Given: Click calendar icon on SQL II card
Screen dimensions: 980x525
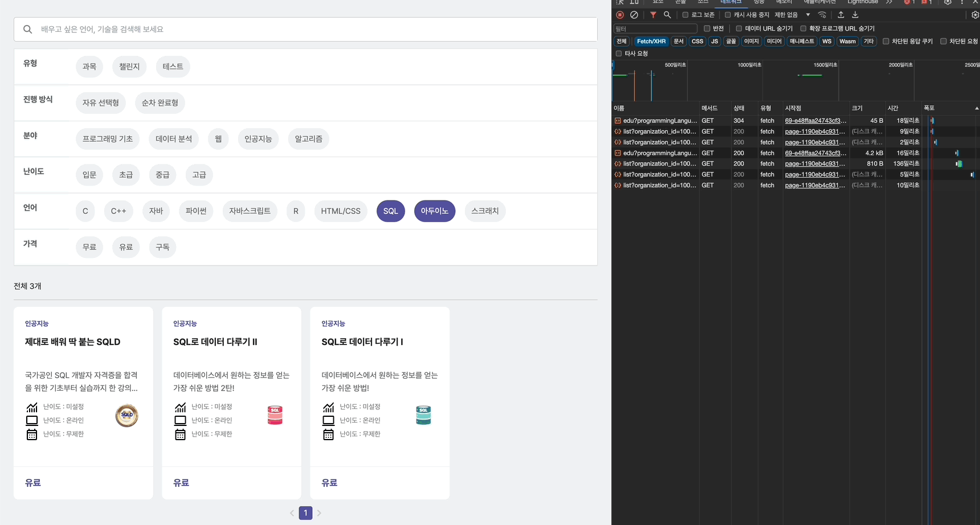Looking at the screenshot, I should pyautogui.click(x=180, y=434).
